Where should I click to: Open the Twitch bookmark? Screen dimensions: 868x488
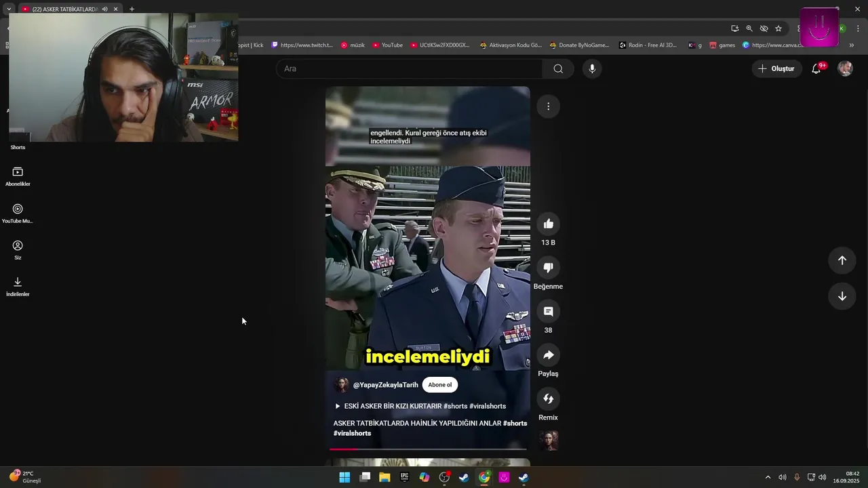[302, 45]
